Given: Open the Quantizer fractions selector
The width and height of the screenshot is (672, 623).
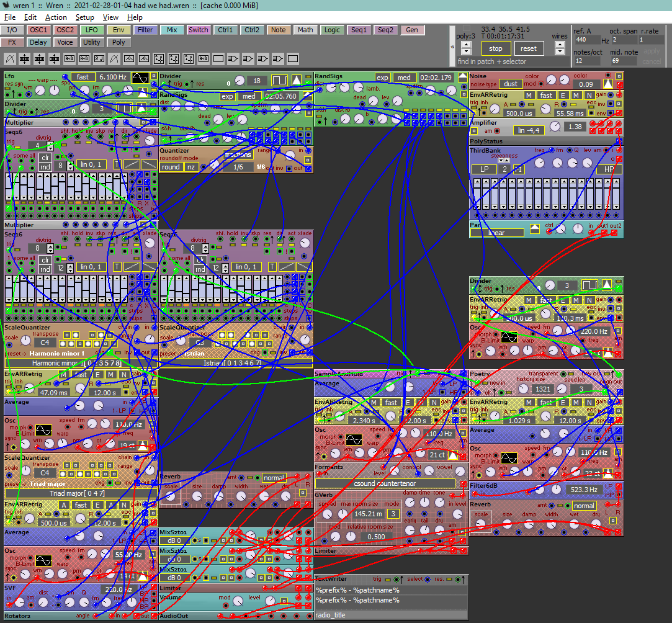Looking at the screenshot, I should coord(238,155).
